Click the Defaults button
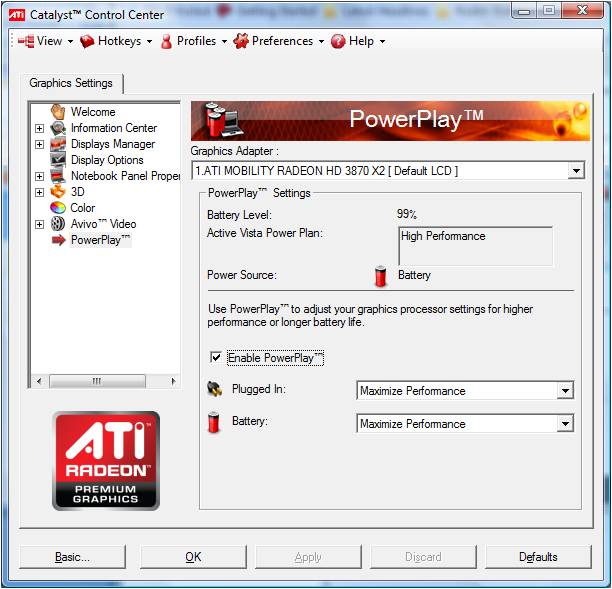 (x=538, y=557)
